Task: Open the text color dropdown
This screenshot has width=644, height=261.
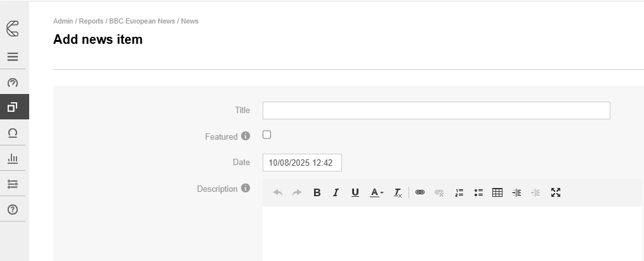Action: 377,193
